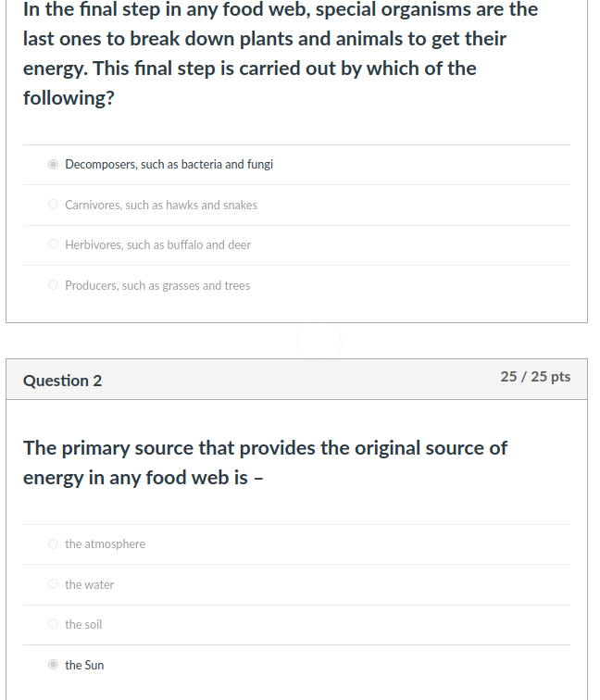Screen dimensions: 600x700
Task: Click the 'Carnivores, such as hawks and snakes' text
Action: pos(161,206)
